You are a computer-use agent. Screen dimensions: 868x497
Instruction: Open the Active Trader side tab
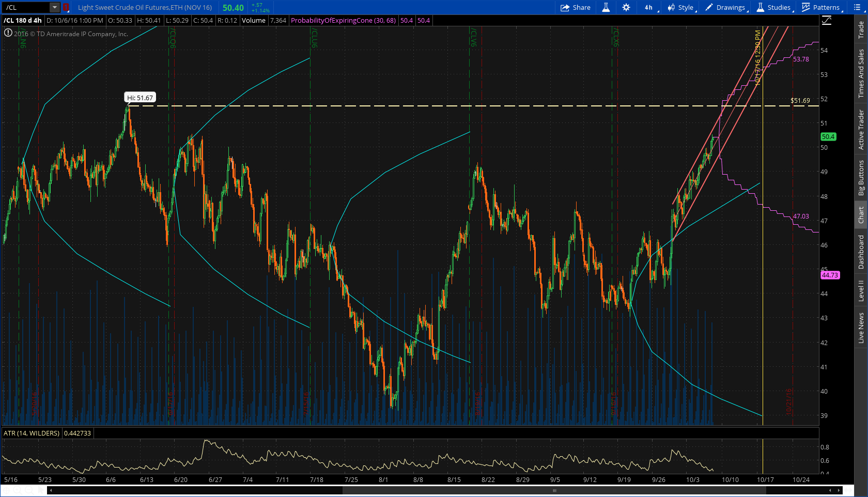click(x=861, y=129)
